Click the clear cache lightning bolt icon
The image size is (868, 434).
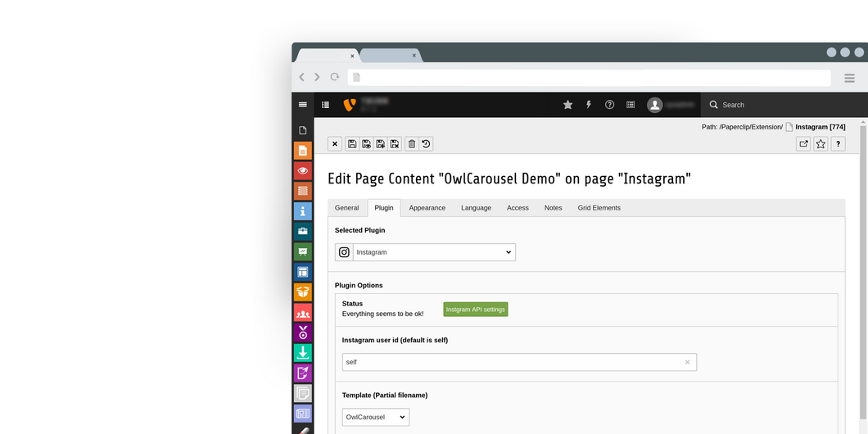(x=588, y=105)
